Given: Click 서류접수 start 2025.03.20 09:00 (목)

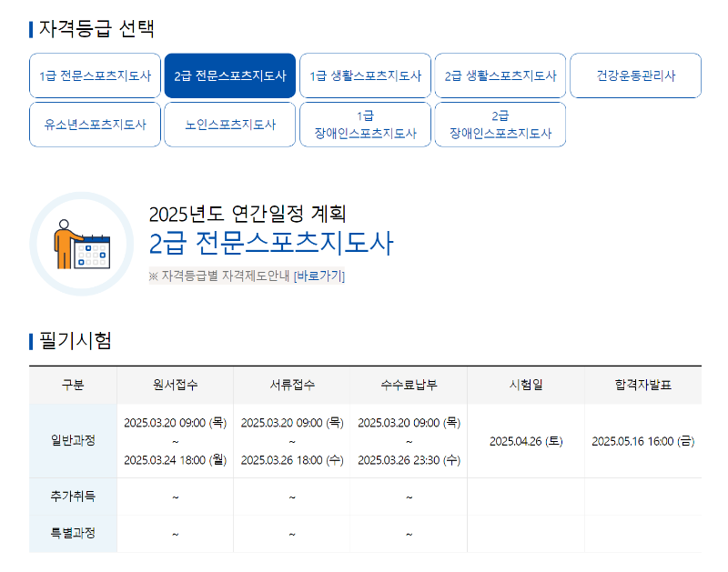Looking at the screenshot, I should (x=292, y=423).
